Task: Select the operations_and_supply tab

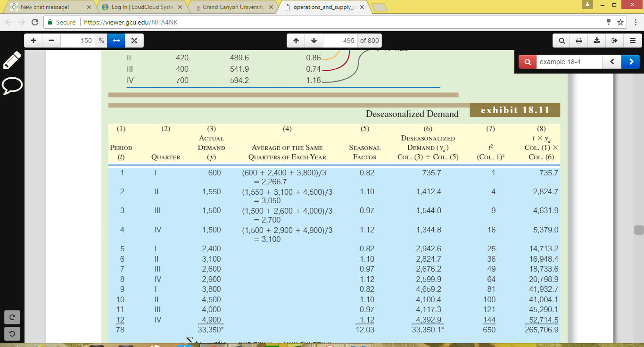Action: click(325, 7)
